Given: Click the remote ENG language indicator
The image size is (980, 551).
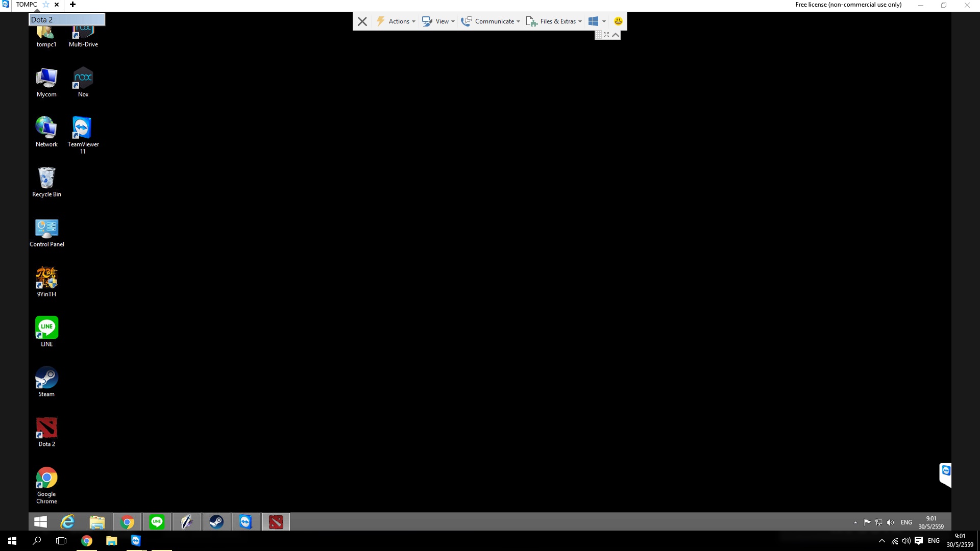Looking at the screenshot, I should tap(906, 522).
